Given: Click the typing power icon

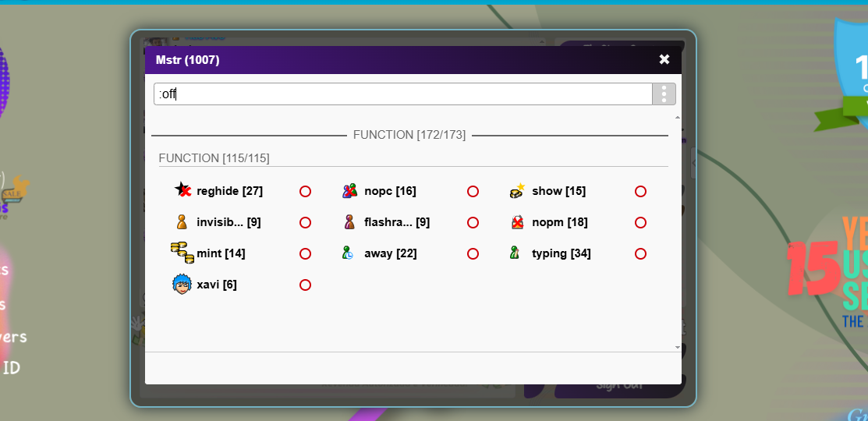Looking at the screenshot, I should (514, 253).
